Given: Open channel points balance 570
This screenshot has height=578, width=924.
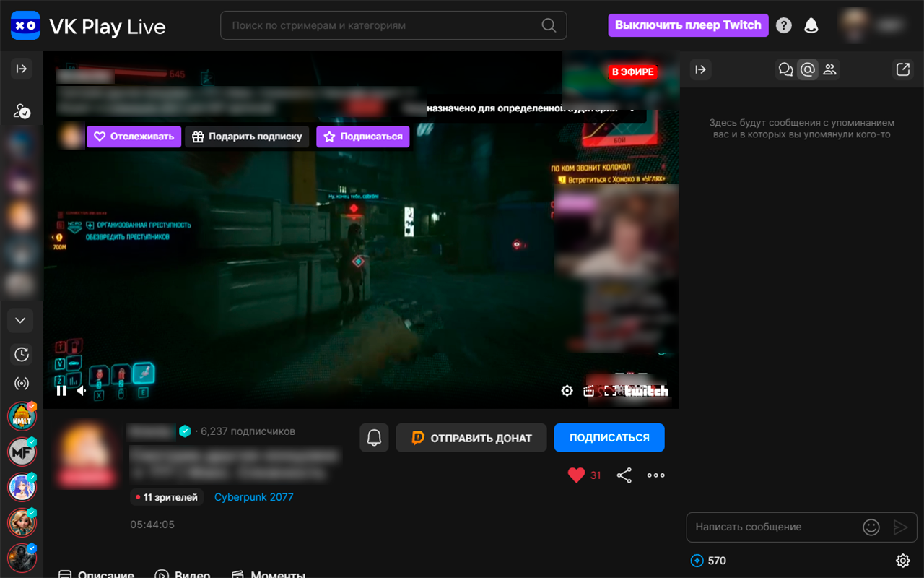Looking at the screenshot, I should (x=708, y=561).
